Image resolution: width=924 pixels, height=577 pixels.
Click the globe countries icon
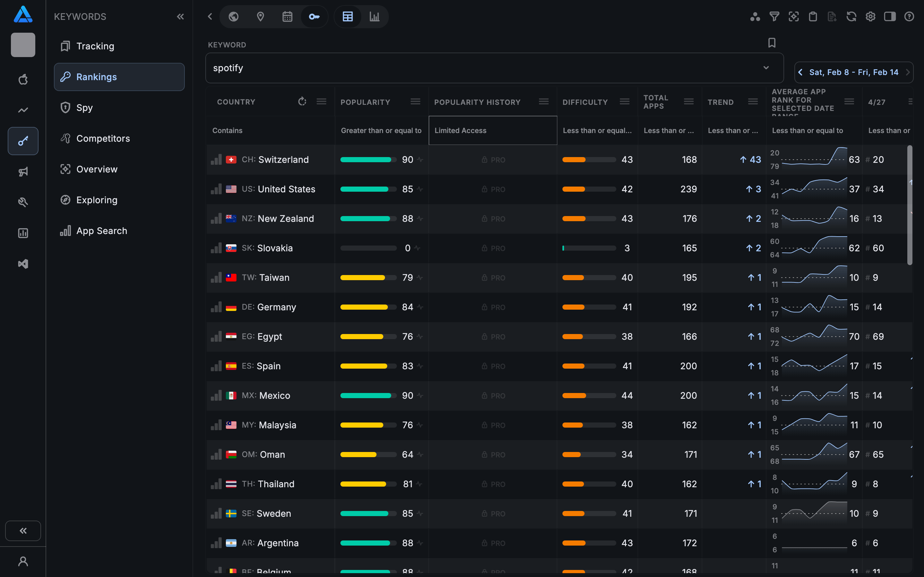[233, 16]
